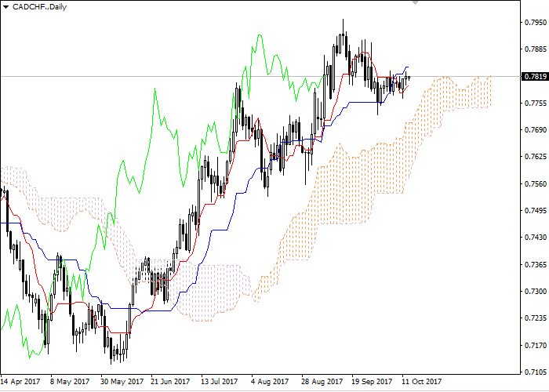Click the 14 Apr 2017 date label
Viewport: 549px width, 392px height.
point(20,381)
